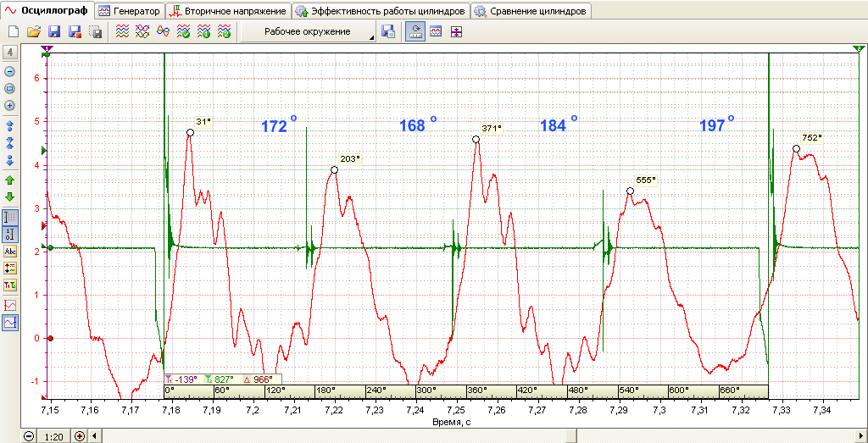Save the oscillogram with the blue floppy icon
868x443 pixels.
click(x=54, y=32)
